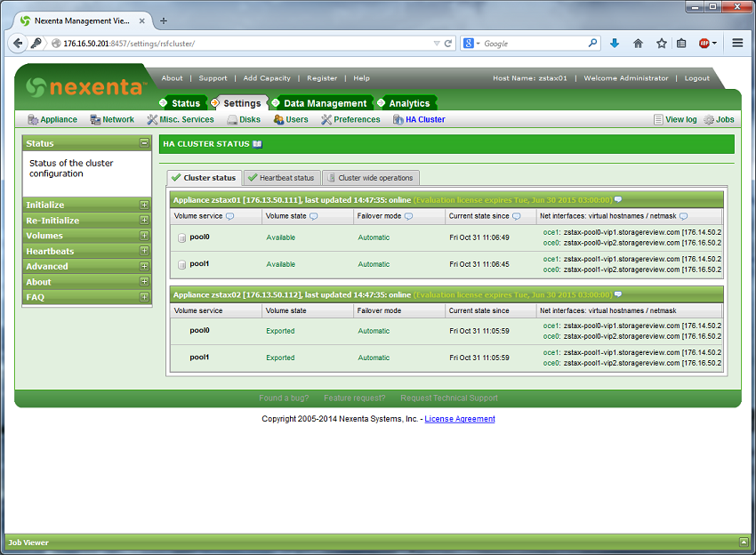Expand the Initialize sidebar section
This screenshot has height=555, width=756.
(144, 205)
